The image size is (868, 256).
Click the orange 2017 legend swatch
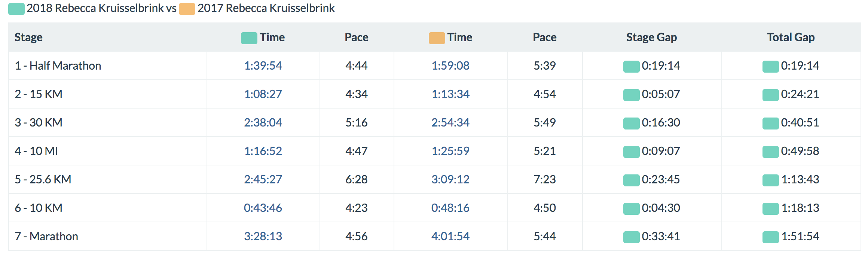187,9
